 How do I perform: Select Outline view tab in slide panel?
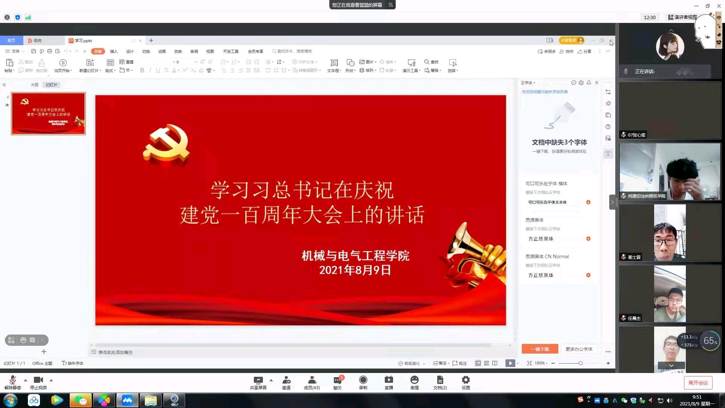[x=35, y=85]
